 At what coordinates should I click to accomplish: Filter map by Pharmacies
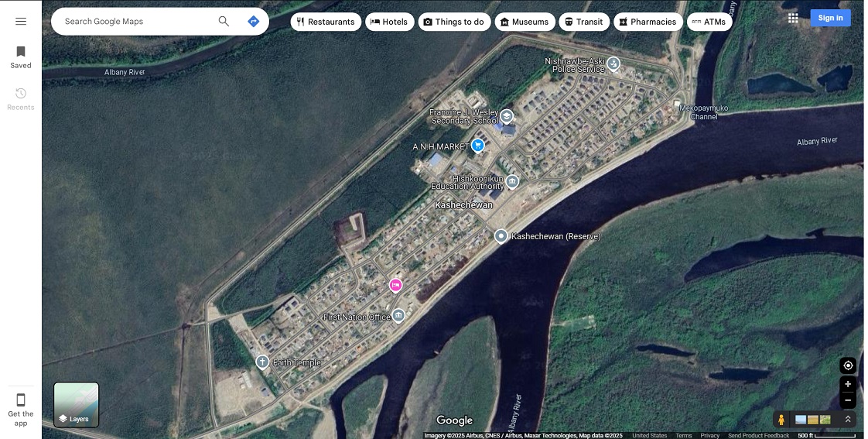pos(648,22)
